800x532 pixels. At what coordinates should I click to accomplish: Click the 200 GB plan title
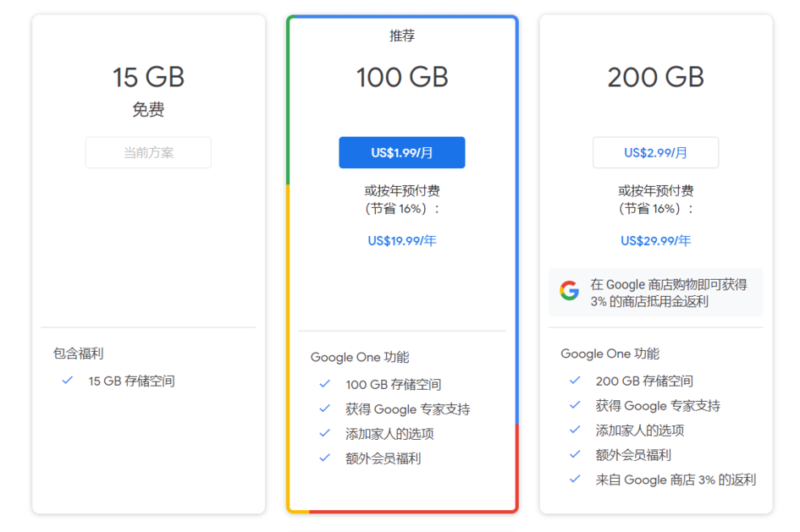[x=655, y=78]
